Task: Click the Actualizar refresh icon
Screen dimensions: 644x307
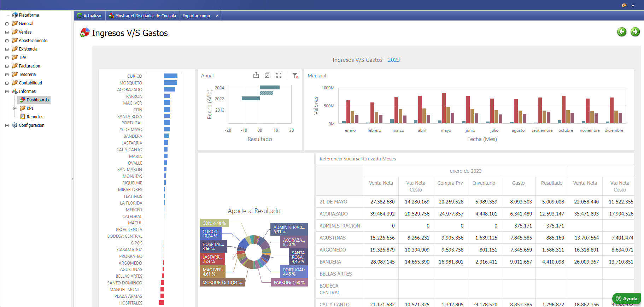Action: (80, 16)
